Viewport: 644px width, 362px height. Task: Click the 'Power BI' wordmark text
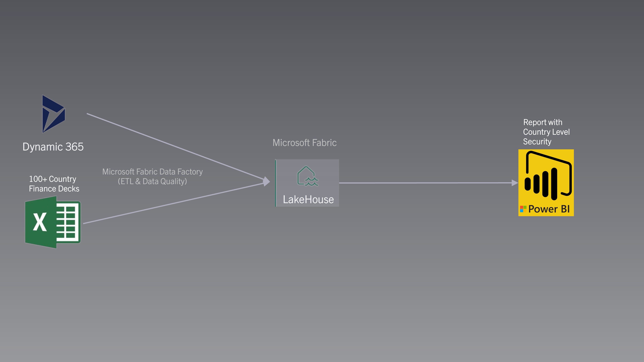549,209
